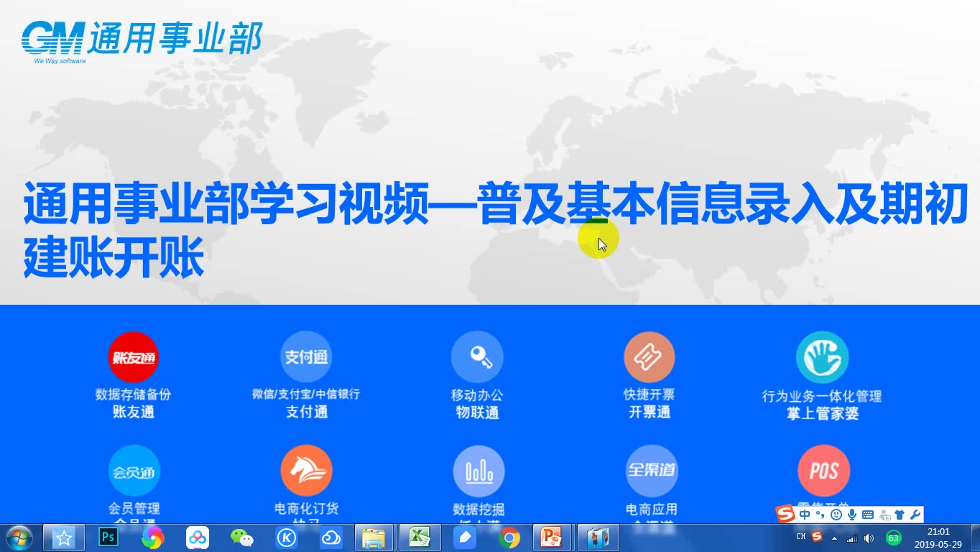Switch to PowerPoint in the taskbar
The image size is (980, 552).
552,538
